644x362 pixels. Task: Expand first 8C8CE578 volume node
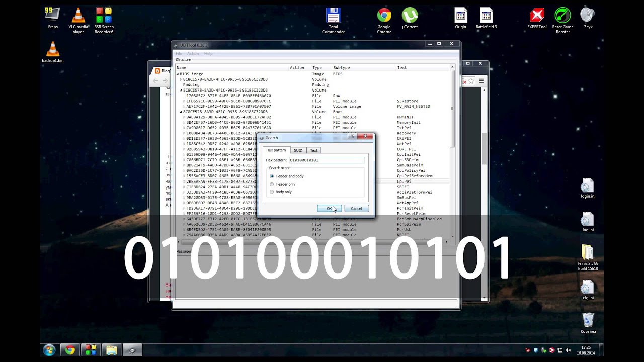pyautogui.click(x=181, y=79)
